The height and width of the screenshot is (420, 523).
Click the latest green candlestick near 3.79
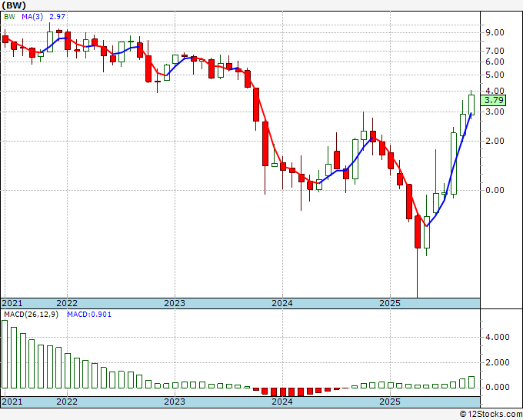coord(471,105)
